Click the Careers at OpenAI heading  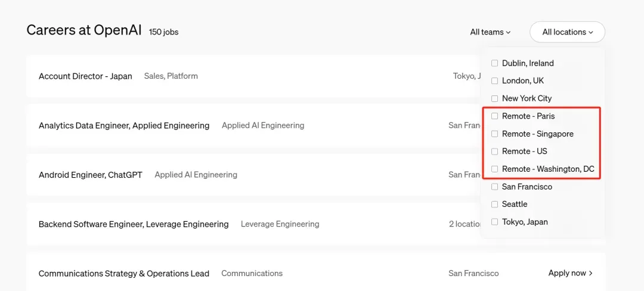click(x=84, y=30)
